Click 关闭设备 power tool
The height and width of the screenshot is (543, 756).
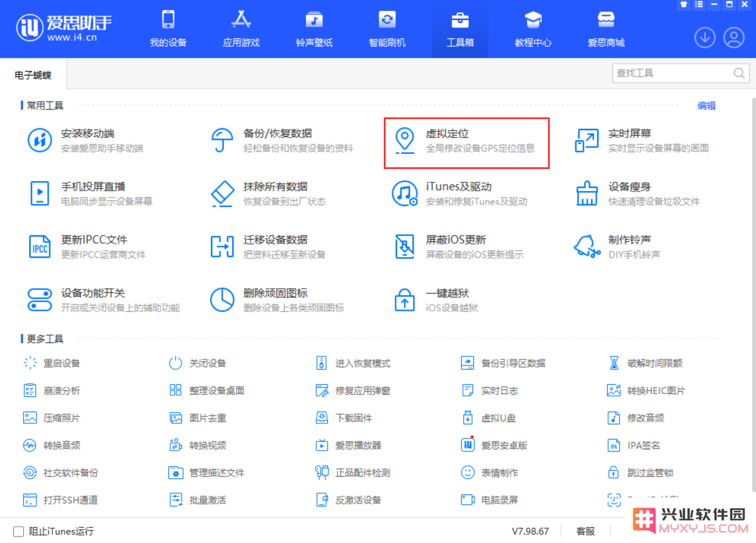click(x=198, y=363)
